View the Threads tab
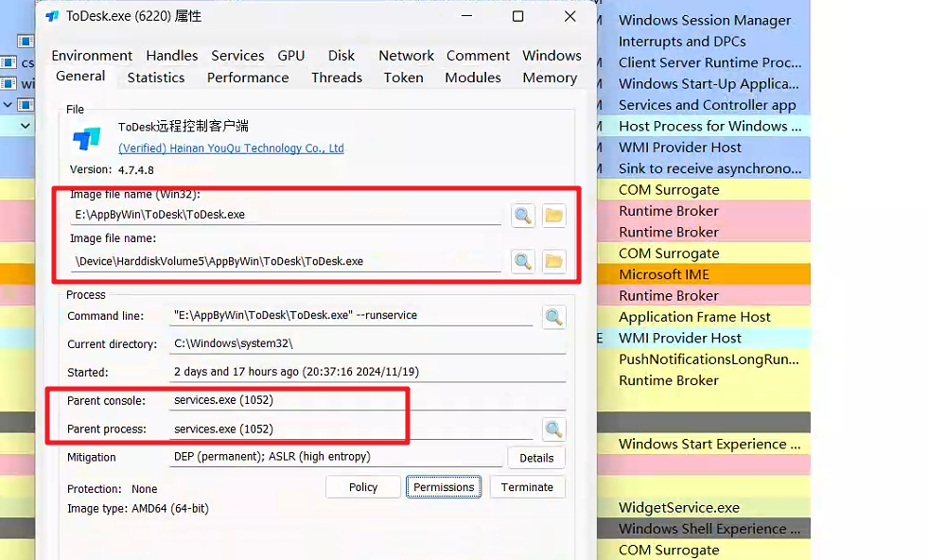The height and width of the screenshot is (560, 928). (337, 78)
